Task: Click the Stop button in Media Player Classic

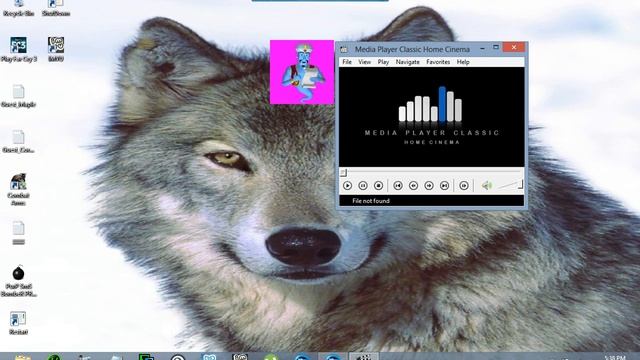Action: click(378, 186)
